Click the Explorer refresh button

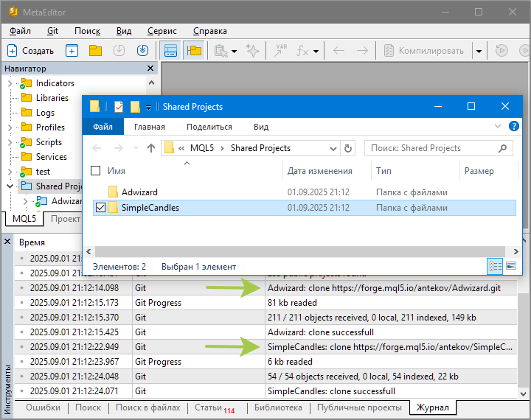click(x=348, y=148)
